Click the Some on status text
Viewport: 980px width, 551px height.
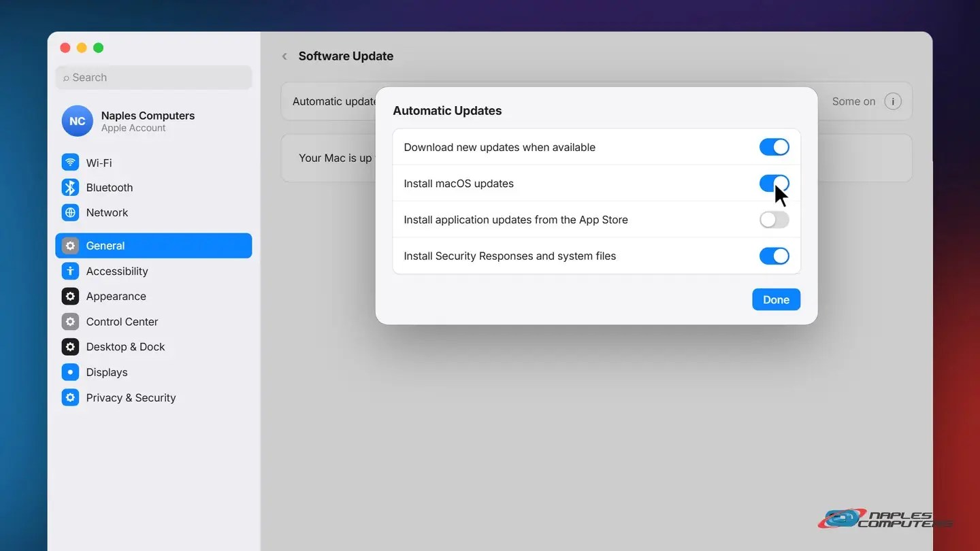pos(853,101)
